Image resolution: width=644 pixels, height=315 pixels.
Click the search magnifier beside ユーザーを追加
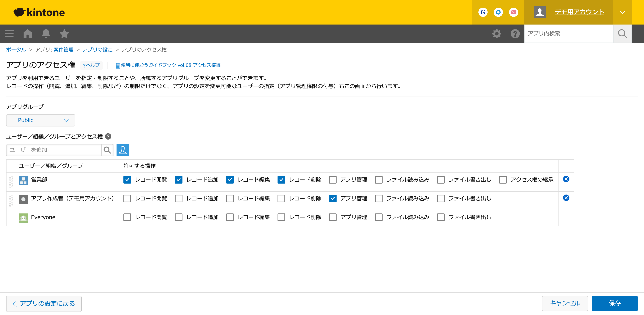tap(107, 150)
